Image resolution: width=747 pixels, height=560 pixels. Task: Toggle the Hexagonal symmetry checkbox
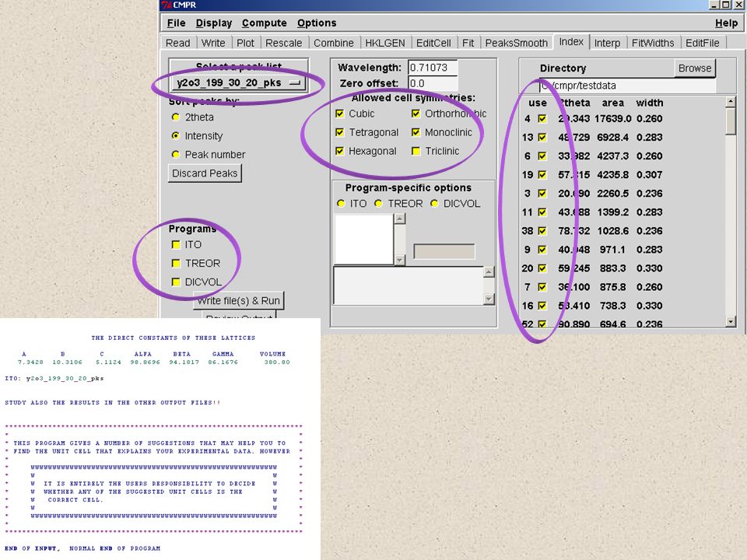pos(340,151)
